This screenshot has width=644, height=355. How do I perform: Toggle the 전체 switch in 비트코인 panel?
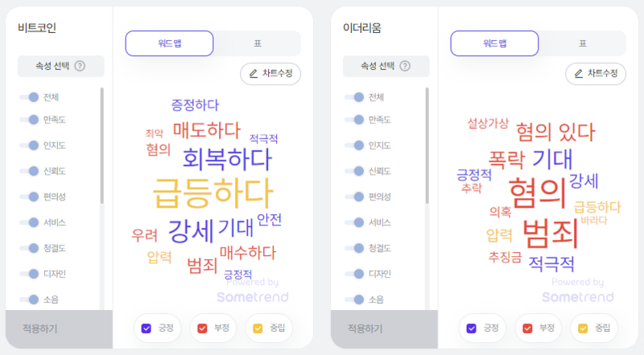29,97
